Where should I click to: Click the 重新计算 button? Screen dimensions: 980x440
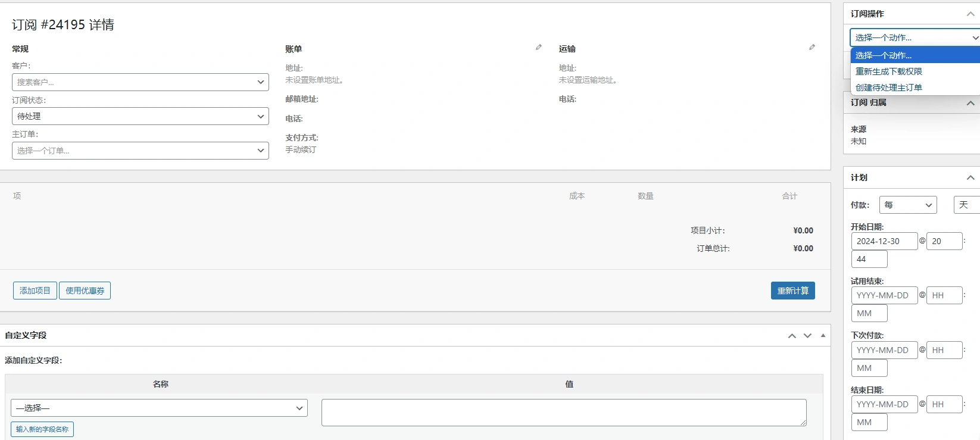click(793, 291)
